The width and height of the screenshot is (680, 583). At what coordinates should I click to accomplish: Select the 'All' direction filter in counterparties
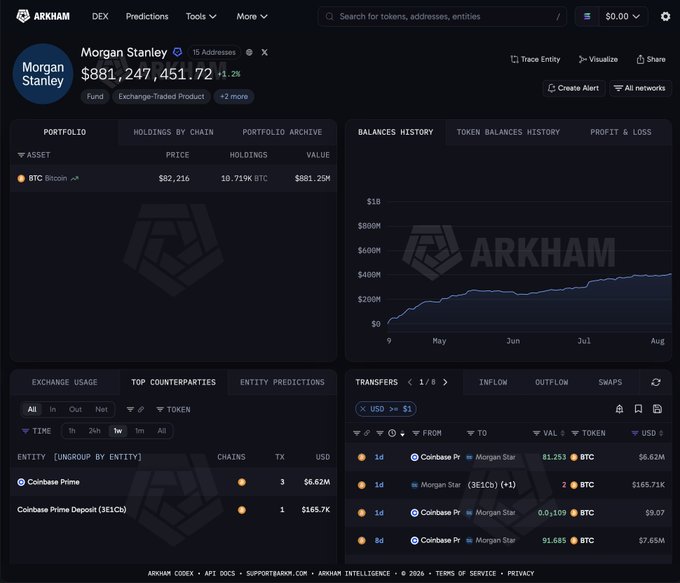click(x=32, y=409)
